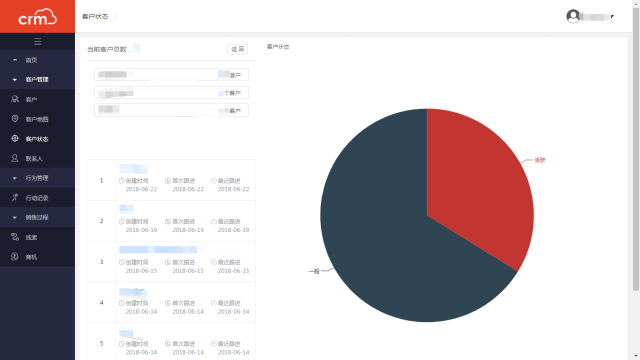Viewport: 640px width, 360px height.
Task: Click the crm cloud logo
Action: [38, 17]
